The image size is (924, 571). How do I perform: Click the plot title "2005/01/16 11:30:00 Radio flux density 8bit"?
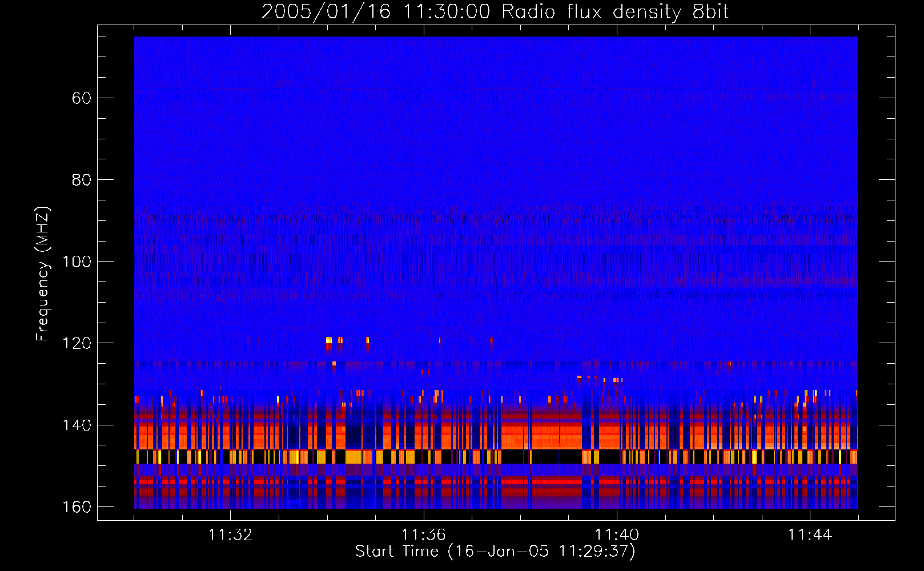click(495, 12)
